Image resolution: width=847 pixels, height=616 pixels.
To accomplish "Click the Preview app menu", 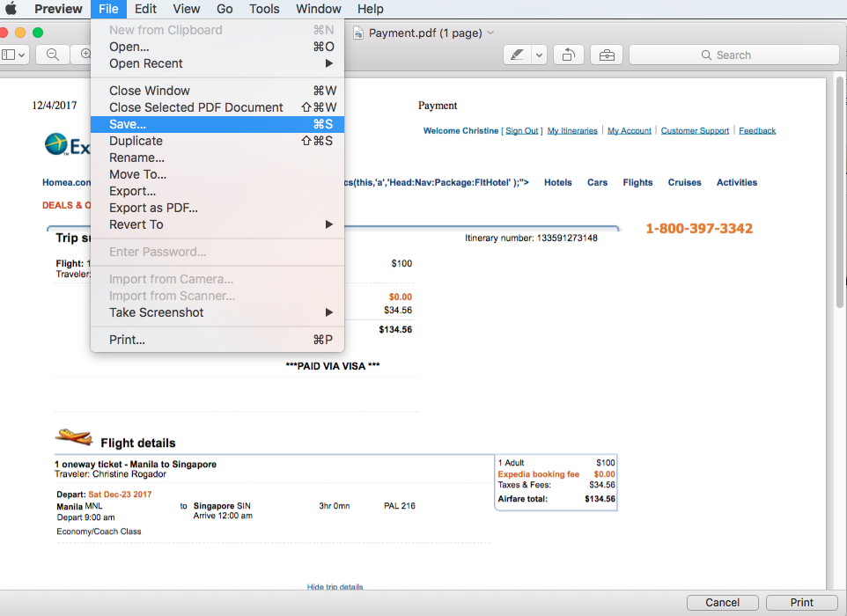I will coord(58,9).
